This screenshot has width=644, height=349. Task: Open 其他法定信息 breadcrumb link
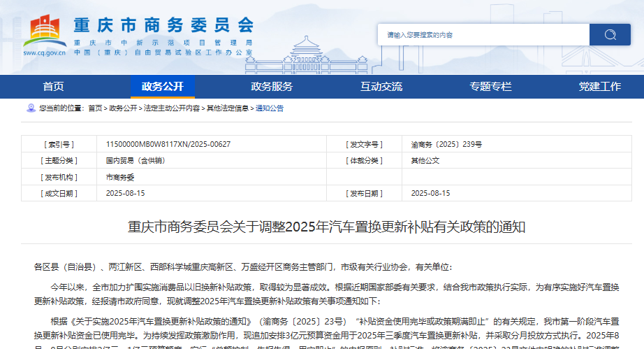(227, 108)
